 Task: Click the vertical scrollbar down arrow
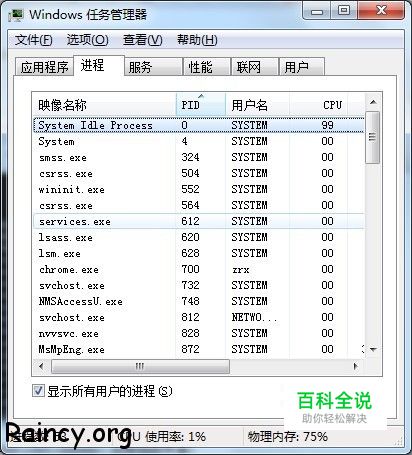373,350
